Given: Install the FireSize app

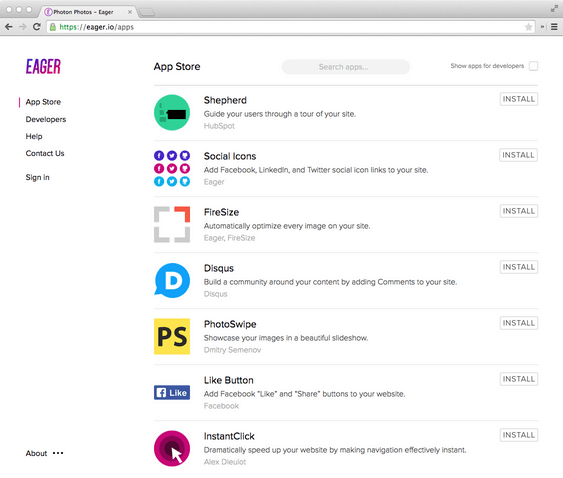Looking at the screenshot, I should tap(519, 211).
